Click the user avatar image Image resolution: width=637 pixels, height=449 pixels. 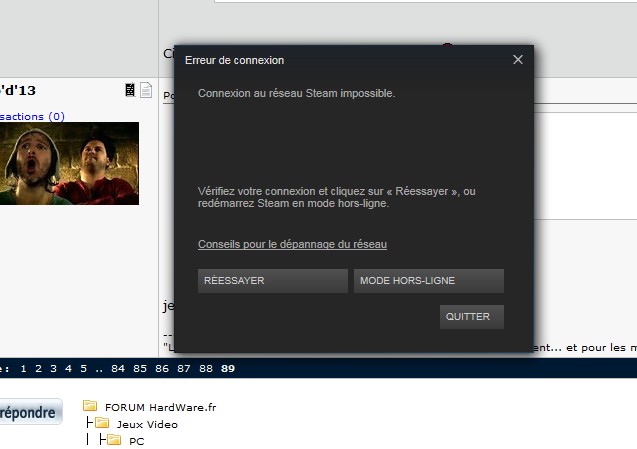pyautogui.click(x=69, y=163)
